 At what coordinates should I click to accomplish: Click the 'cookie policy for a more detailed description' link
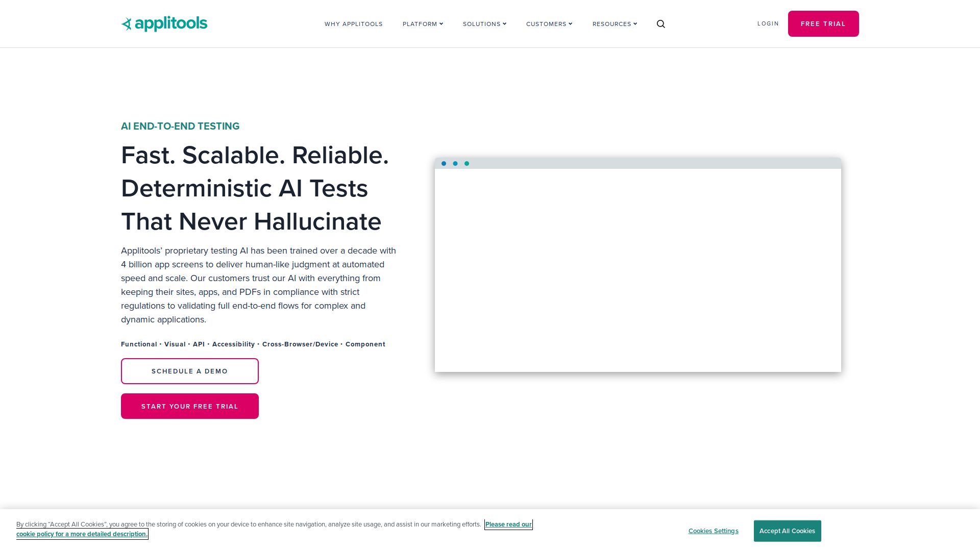coord(82,534)
